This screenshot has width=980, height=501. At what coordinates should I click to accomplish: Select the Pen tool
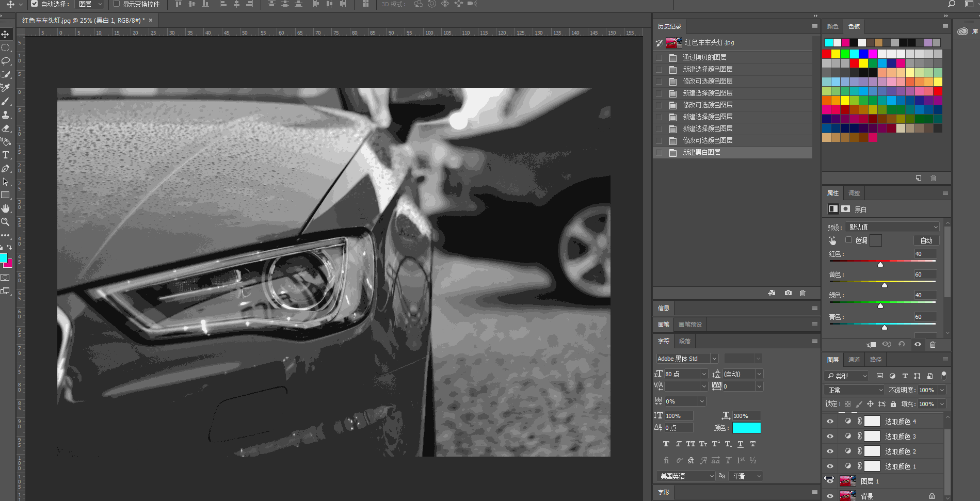[x=6, y=168]
